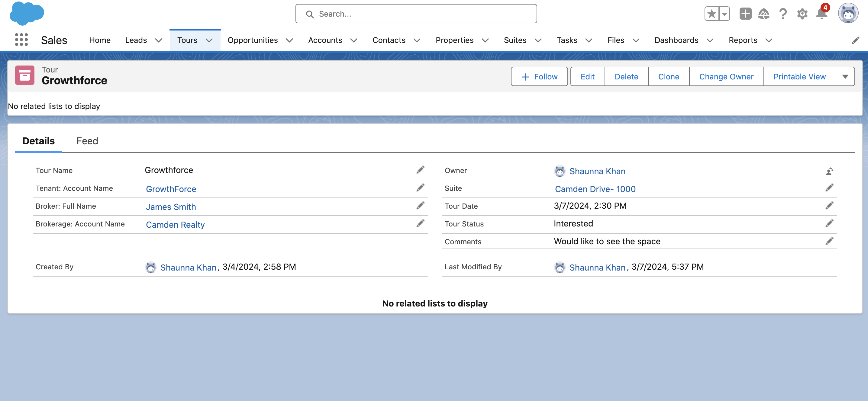Click the global Search field
This screenshot has width=868, height=401.
pos(416,14)
